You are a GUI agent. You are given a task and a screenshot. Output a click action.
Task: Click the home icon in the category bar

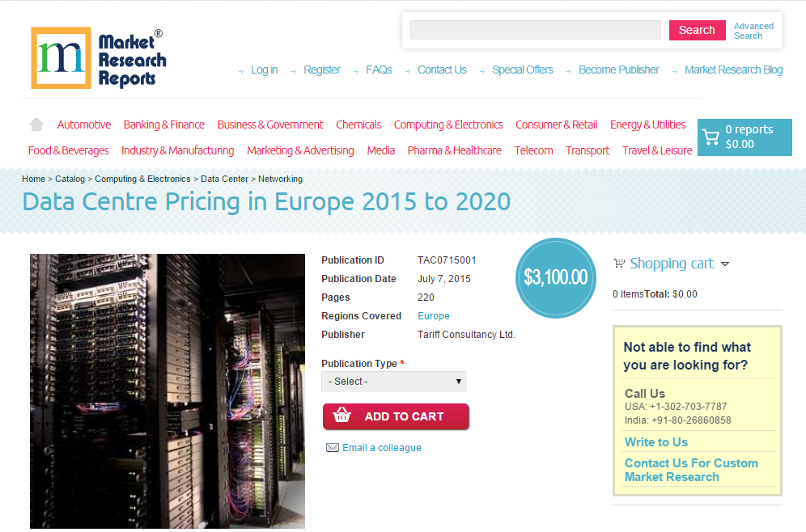pyautogui.click(x=36, y=124)
